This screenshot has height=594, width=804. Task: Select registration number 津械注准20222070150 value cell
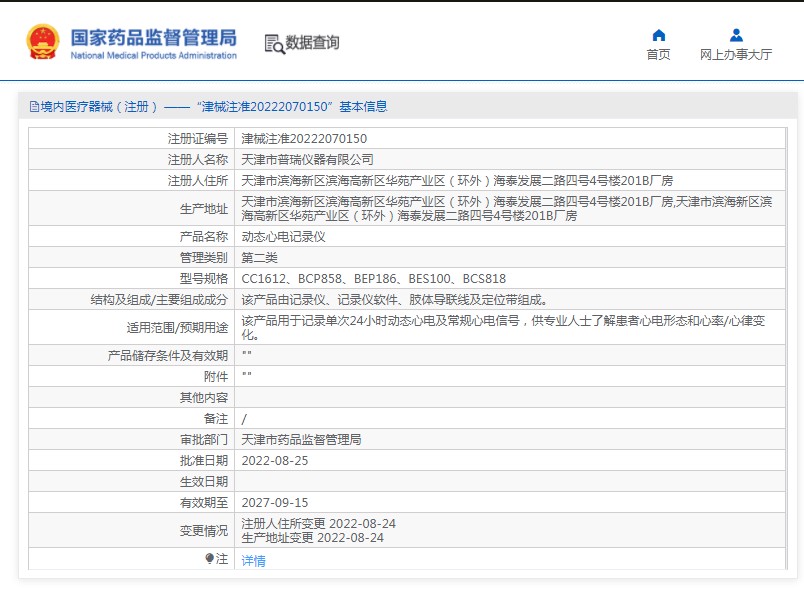point(304,138)
